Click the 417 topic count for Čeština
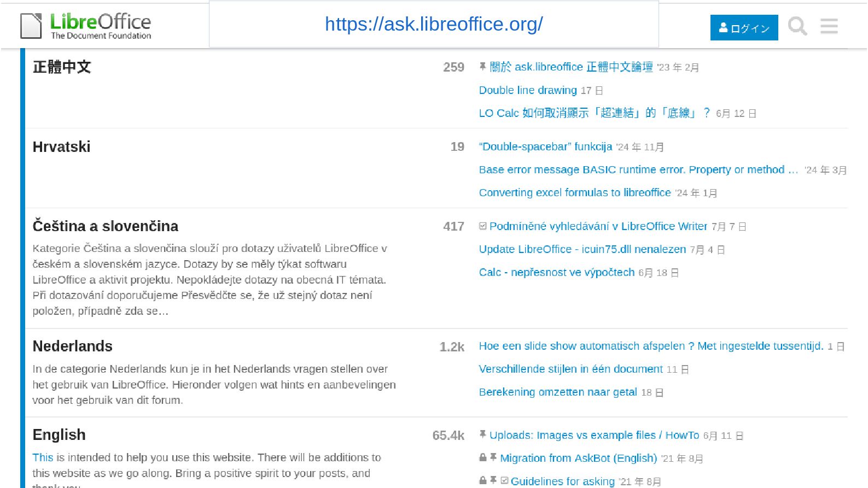Image resolution: width=868 pixels, height=488 pixels. pyautogui.click(x=453, y=226)
